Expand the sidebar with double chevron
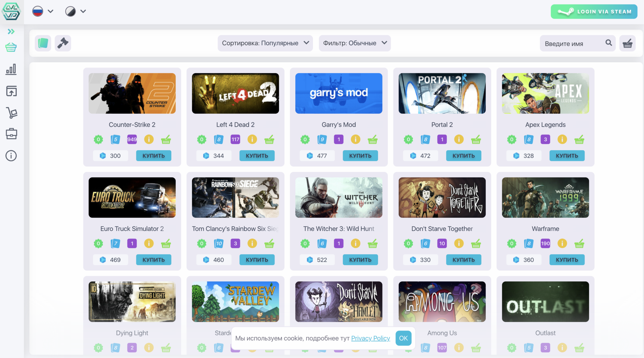This screenshot has height=358, width=644. pyautogui.click(x=11, y=31)
